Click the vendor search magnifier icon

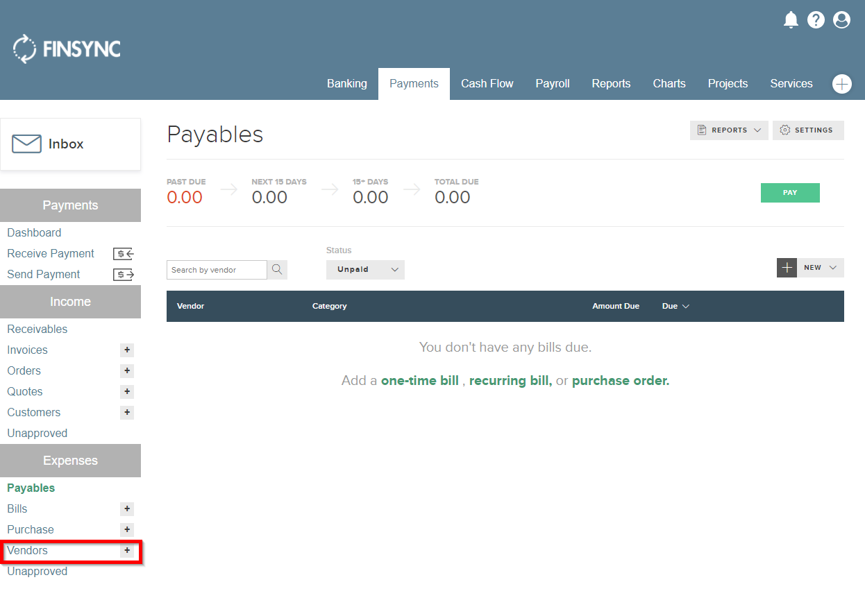(277, 270)
